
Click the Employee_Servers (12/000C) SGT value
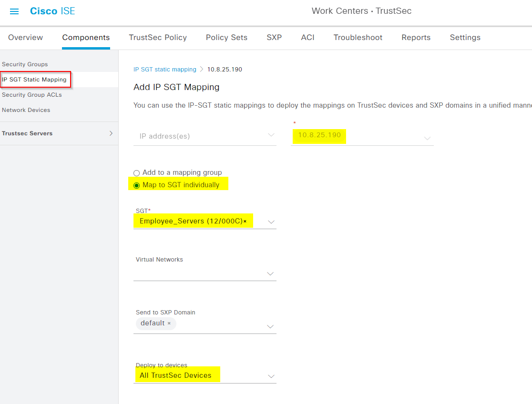pyautogui.click(x=191, y=221)
